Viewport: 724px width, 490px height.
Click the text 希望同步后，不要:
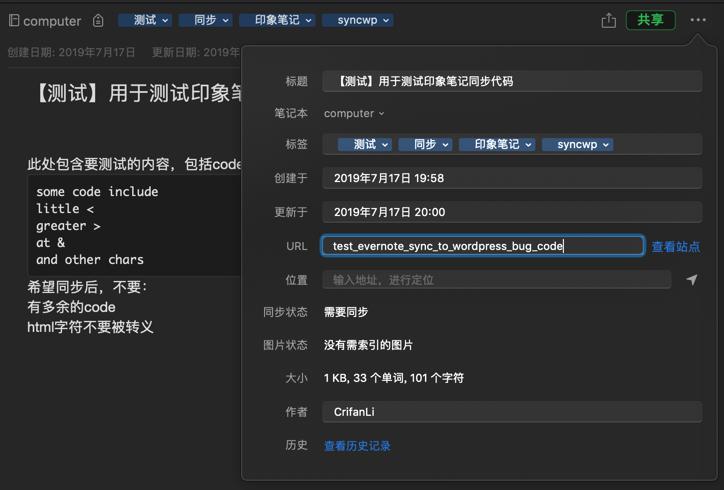87,287
